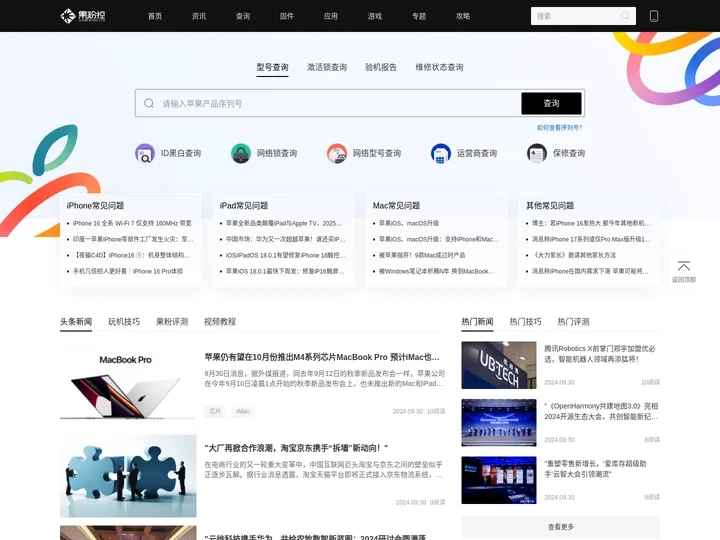Switch to the 热门评测 tab

(x=573, y=321)
